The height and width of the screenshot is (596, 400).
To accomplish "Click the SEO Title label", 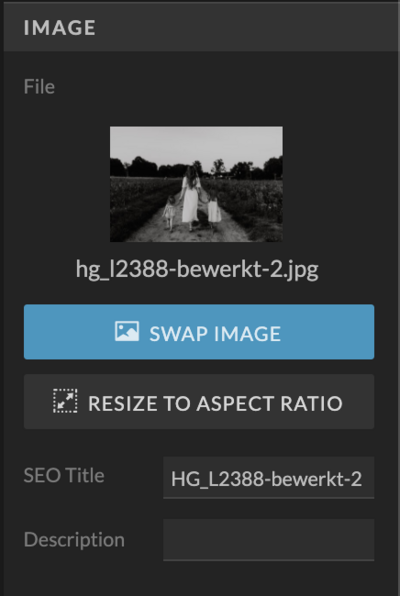I will coord(64,476).
